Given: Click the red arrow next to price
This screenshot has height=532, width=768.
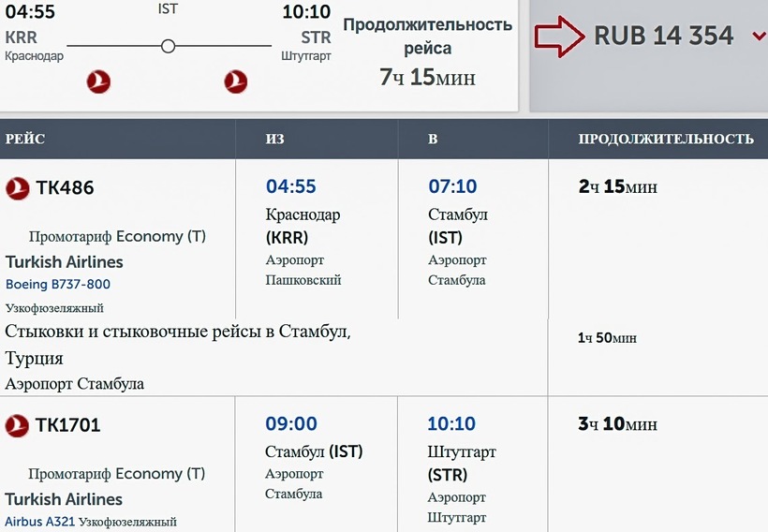Looking at the screenshot, I should 559,37.
